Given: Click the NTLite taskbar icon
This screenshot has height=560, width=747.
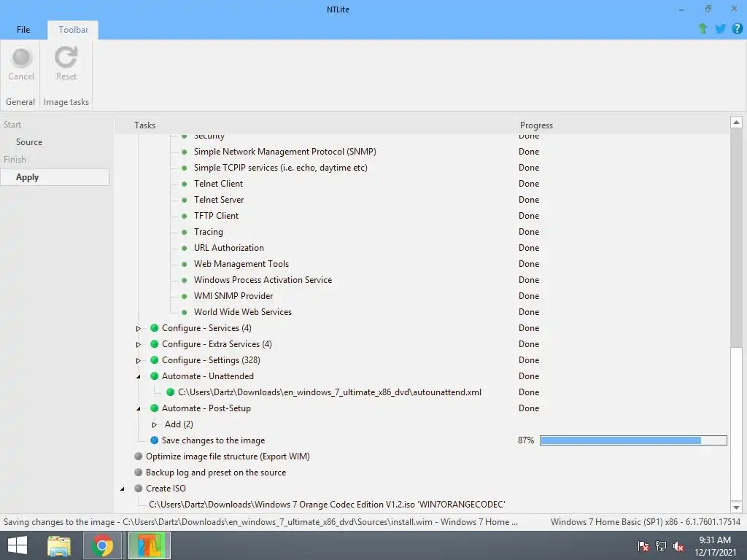Looking at the screenshot, I should tap(150, 545).
